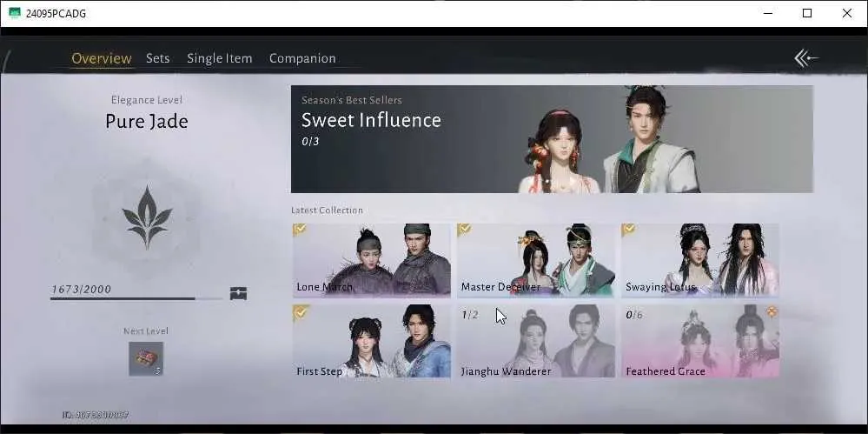Open the Feathered Grace collection card
This screenshot has height=434, width=868.
(699, 341)
